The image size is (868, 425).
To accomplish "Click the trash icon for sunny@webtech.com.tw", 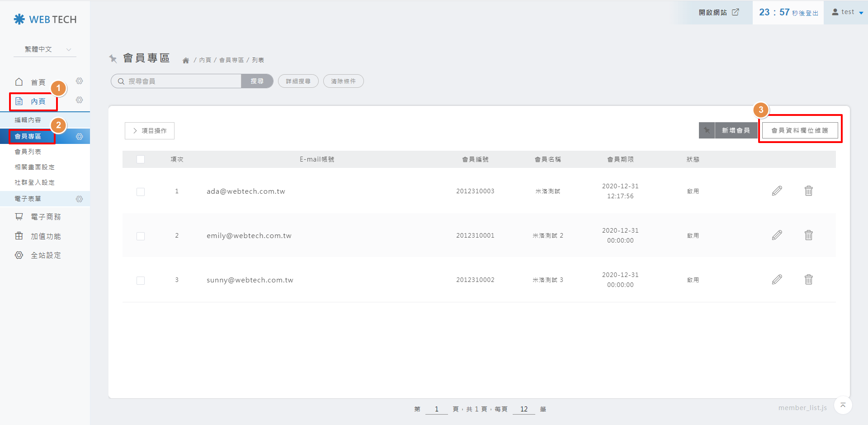I will (808, 280).
